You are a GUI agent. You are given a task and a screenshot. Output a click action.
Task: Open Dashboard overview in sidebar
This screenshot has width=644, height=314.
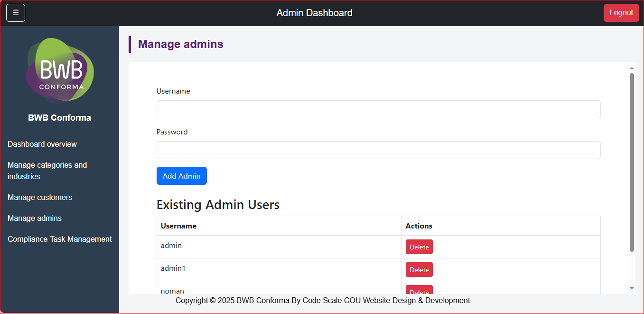[x=42, y=144]
